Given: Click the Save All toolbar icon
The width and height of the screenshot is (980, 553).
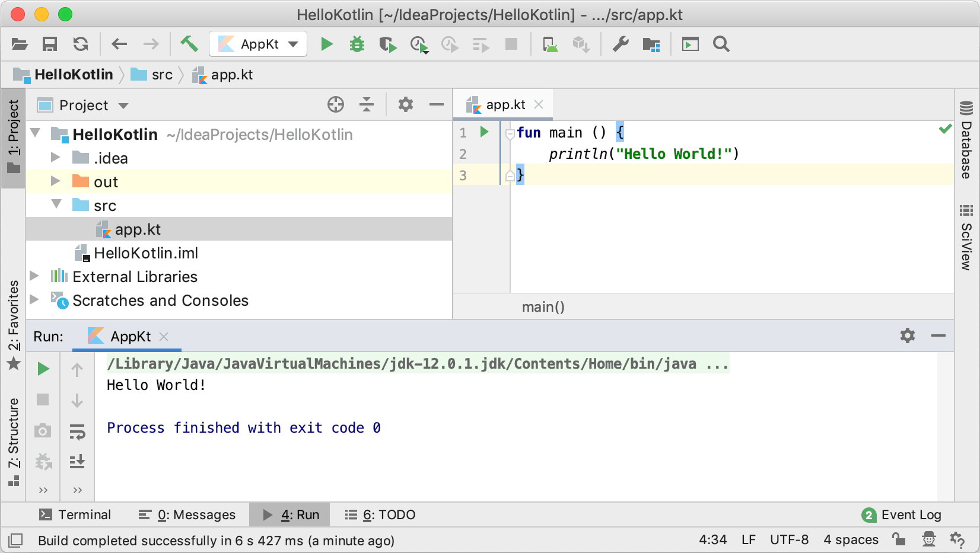Looking at the screenshot, I should tap(50, 44).
